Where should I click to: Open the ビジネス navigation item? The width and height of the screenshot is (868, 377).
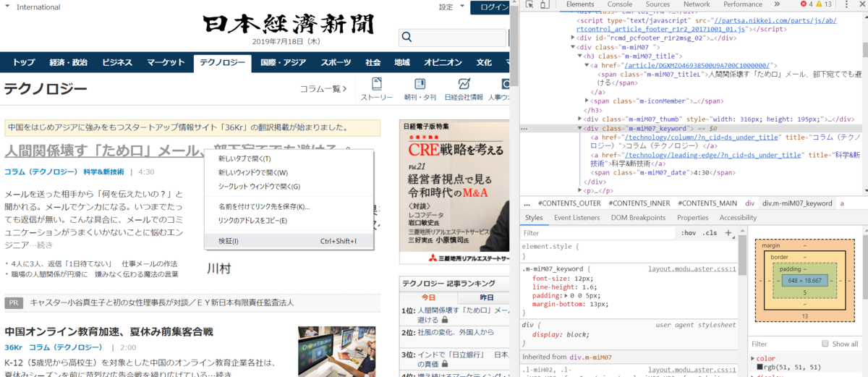pos(117,62)
